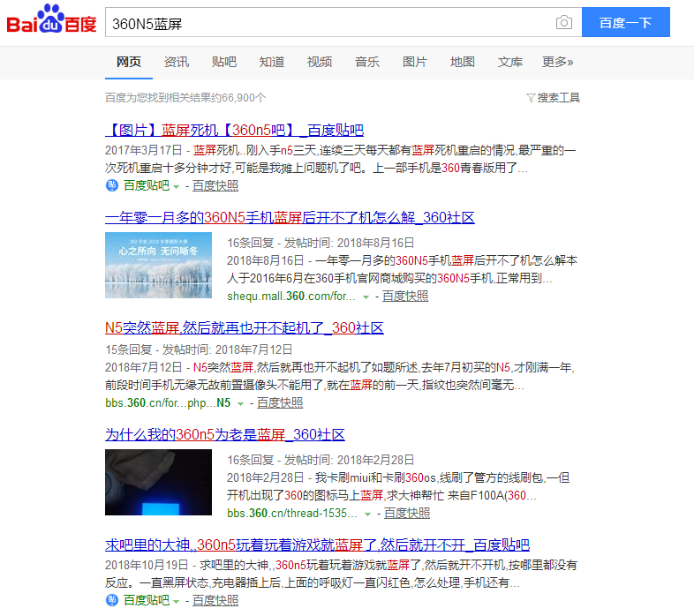
Task: Click bbs.360.cn/for...php...N5 URL
Action: (x=168, y=402)
